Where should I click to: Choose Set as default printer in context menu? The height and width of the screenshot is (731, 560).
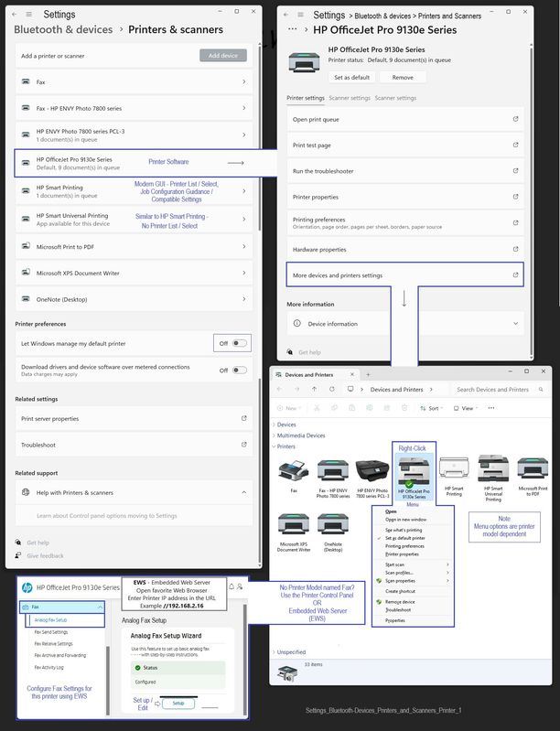(x=404, y=538)
